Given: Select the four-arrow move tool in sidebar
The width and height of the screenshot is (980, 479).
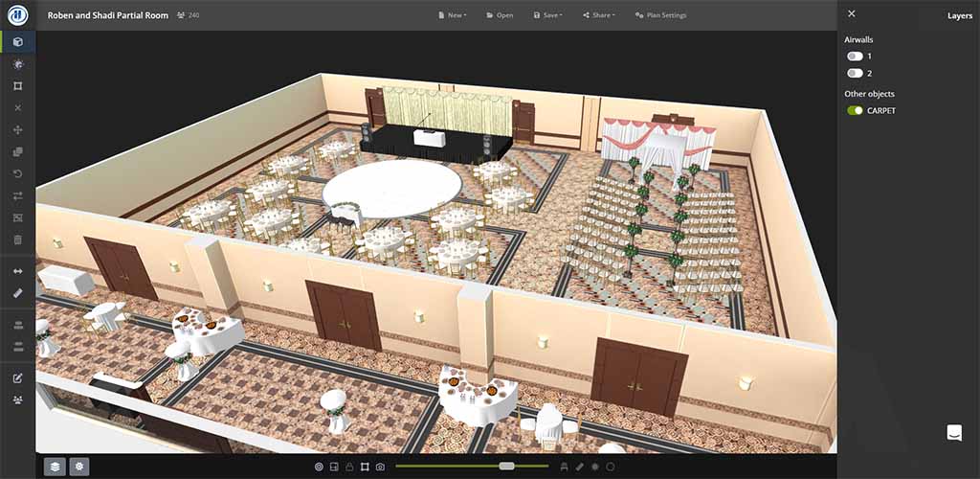Looking at the screenshot, I should (x=17, y=129).
